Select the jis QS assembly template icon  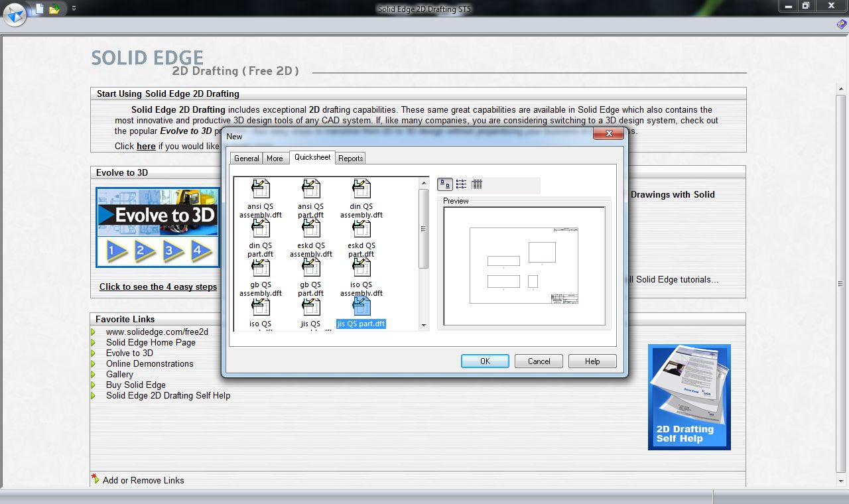(310, 306)
